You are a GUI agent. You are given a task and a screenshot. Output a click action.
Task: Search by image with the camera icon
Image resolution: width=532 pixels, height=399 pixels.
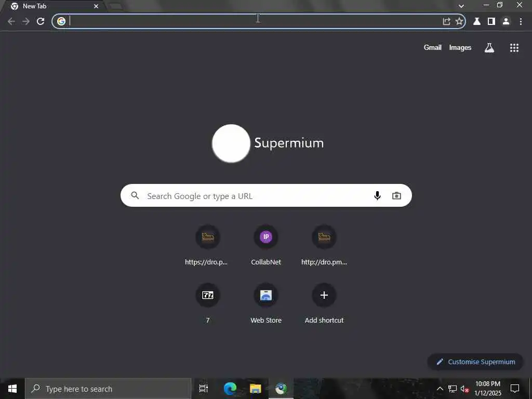(396, 196)
